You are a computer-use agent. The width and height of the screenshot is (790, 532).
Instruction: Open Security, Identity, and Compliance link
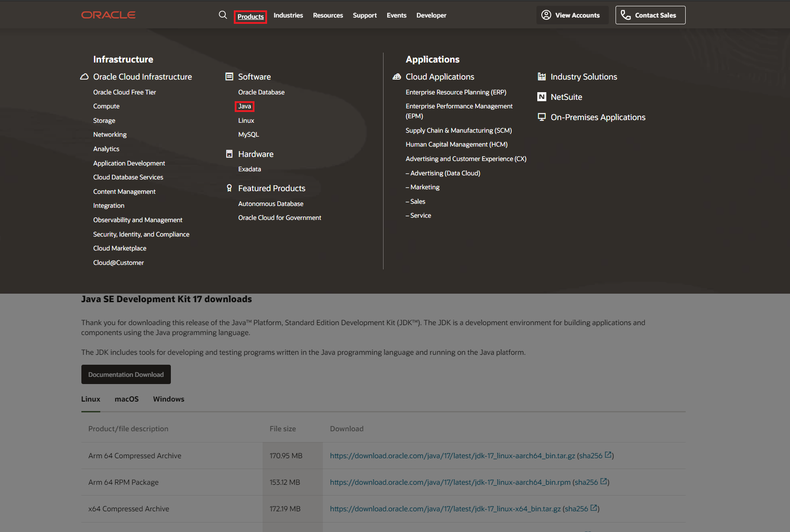coord(141,234)
